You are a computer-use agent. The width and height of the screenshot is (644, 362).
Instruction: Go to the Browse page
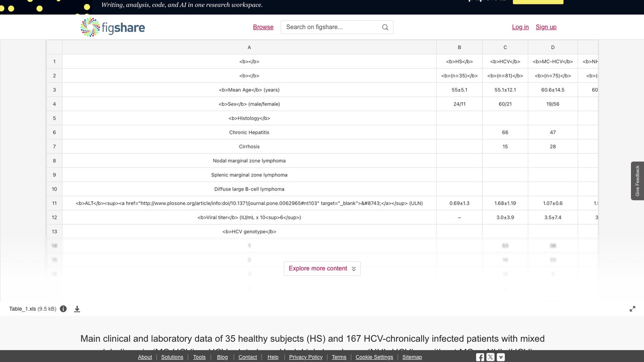coord(263,27)
